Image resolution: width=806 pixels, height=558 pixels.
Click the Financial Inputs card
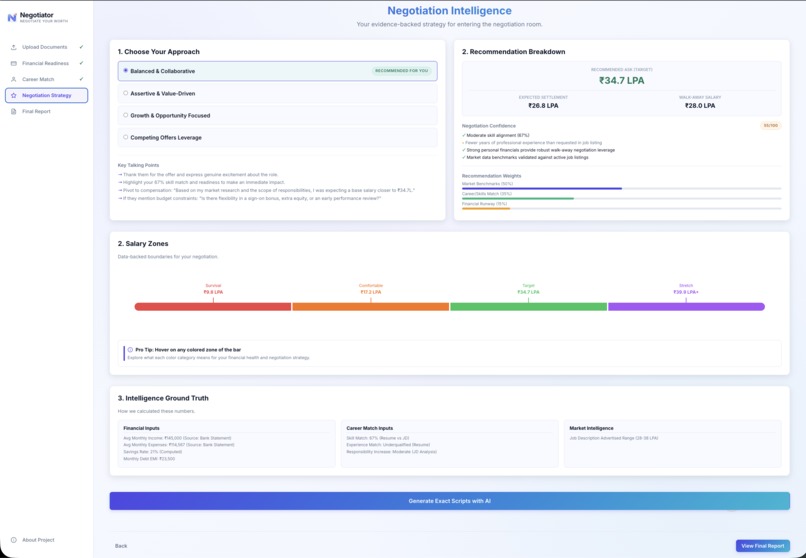tap(226, 443)
